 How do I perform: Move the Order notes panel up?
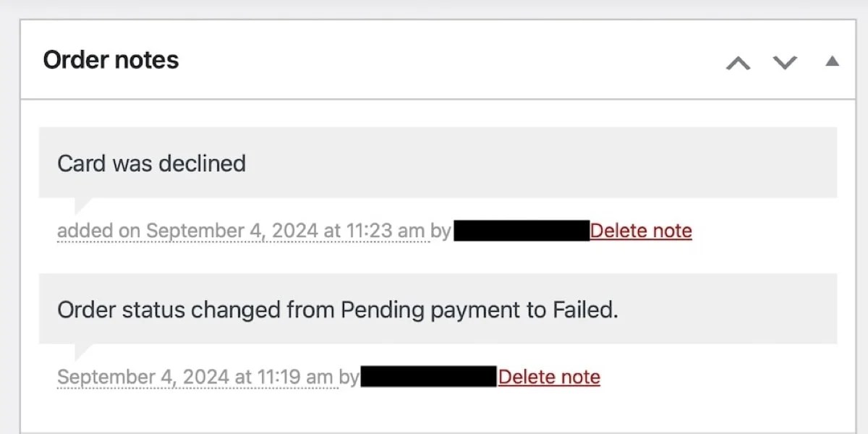(x=738, y=62)
